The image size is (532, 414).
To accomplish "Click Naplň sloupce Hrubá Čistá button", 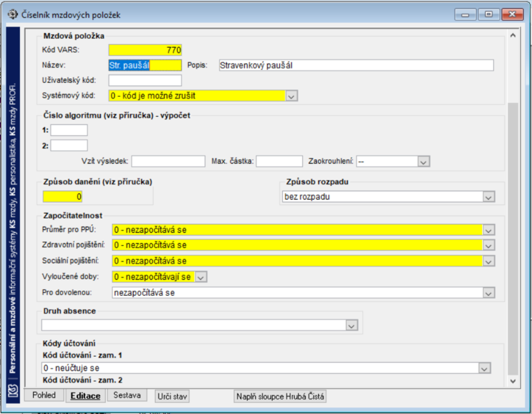I will point(280,396).
